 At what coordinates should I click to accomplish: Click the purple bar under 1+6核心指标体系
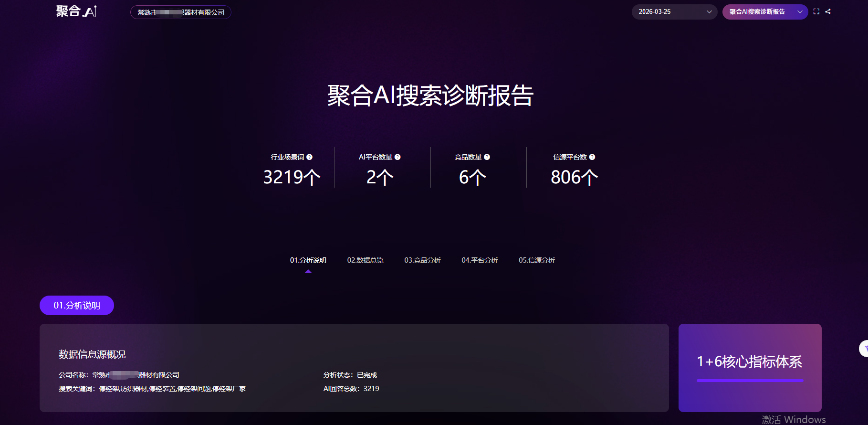click(x=750, y=381)
